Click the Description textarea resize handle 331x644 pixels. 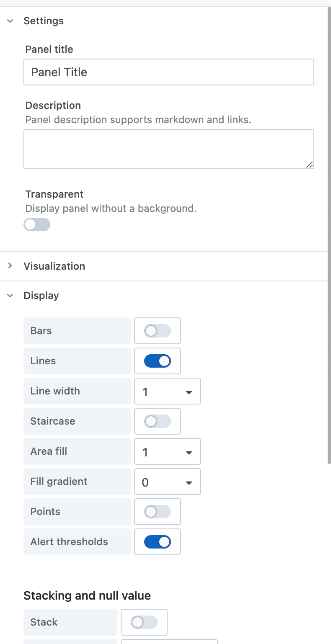pyautogui.click(x=309, y=165)
